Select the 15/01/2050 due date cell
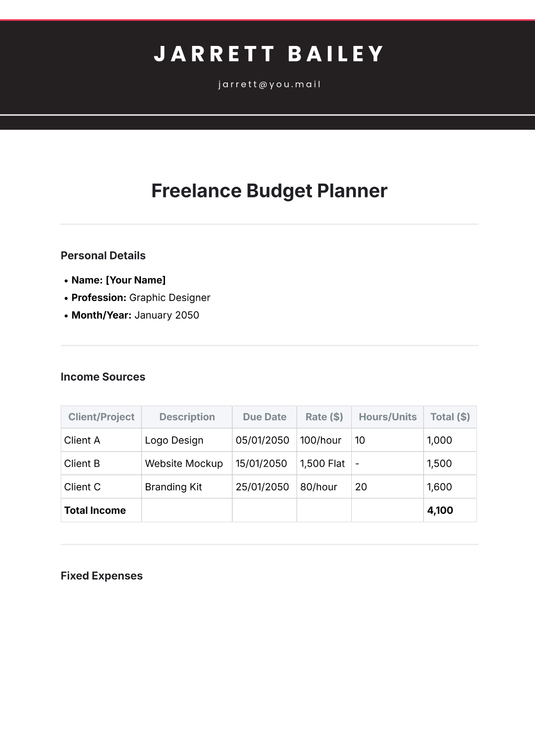Viewport: 535px width, 756px height. (x=261, y=464)
